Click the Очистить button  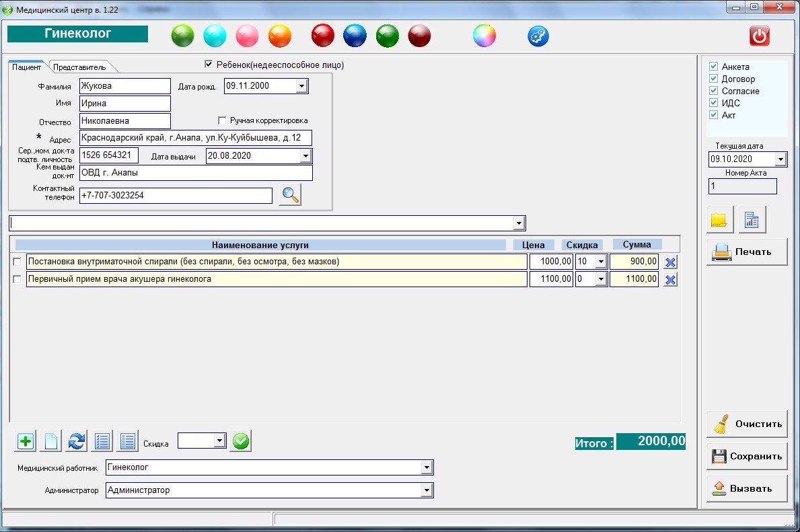[747, 424]
